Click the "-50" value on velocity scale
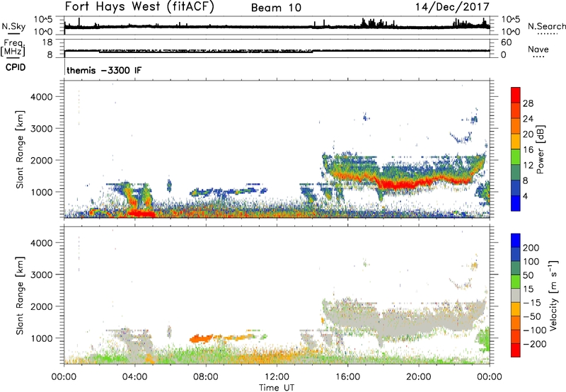This screenshot has width=566, height=392. point(533,316)
